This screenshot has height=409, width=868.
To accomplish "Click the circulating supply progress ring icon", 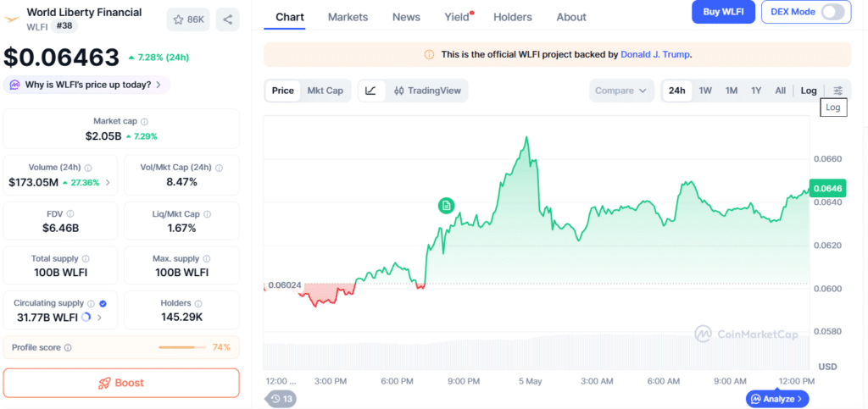I will point(86,318).
